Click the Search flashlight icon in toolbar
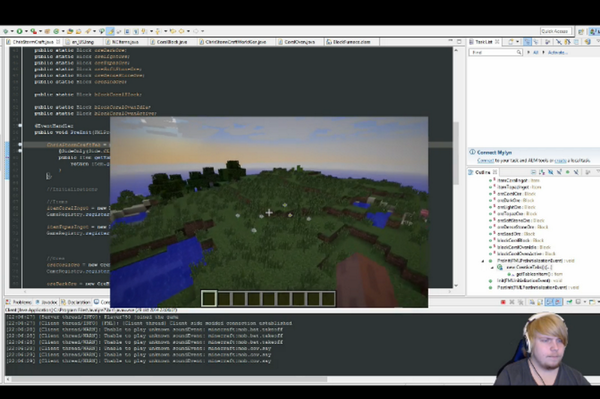The height and width of the screenshot is (399, 600). [88, 31]
